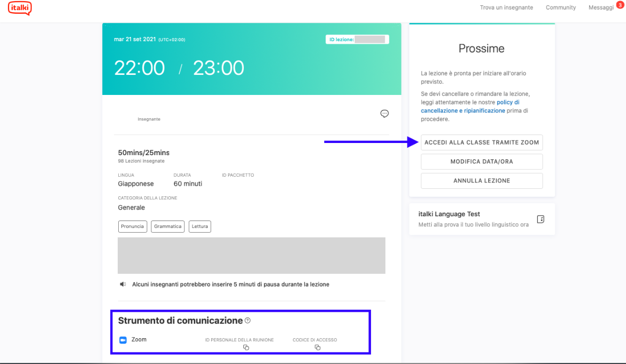Click the speaker announcement icon

coord(123,284)
